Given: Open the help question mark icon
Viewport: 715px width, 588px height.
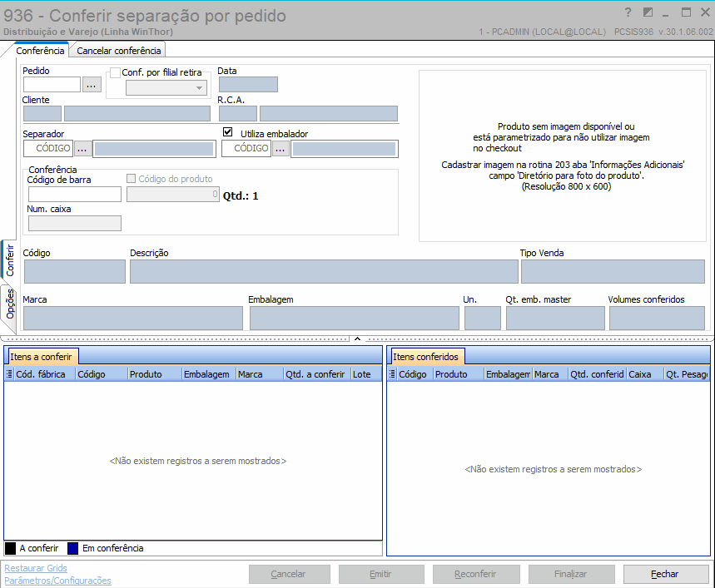Looking at the screenshot, I should click(x=628, y=12).
